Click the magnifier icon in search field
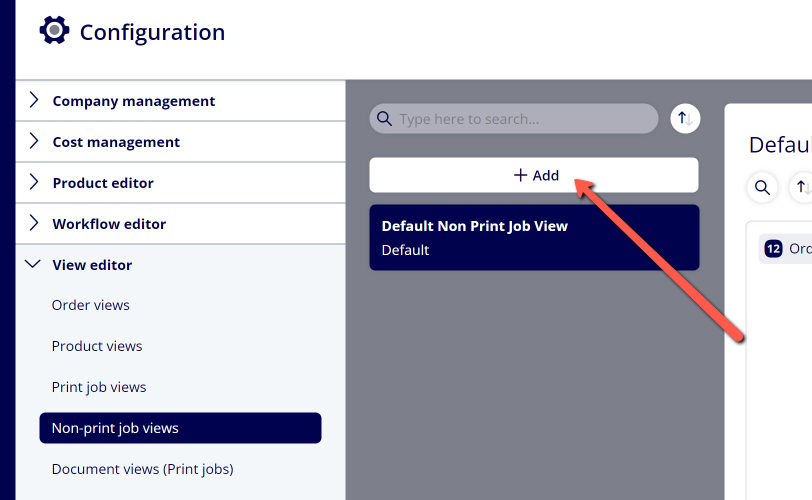812x500 pixels. [384, 119]
